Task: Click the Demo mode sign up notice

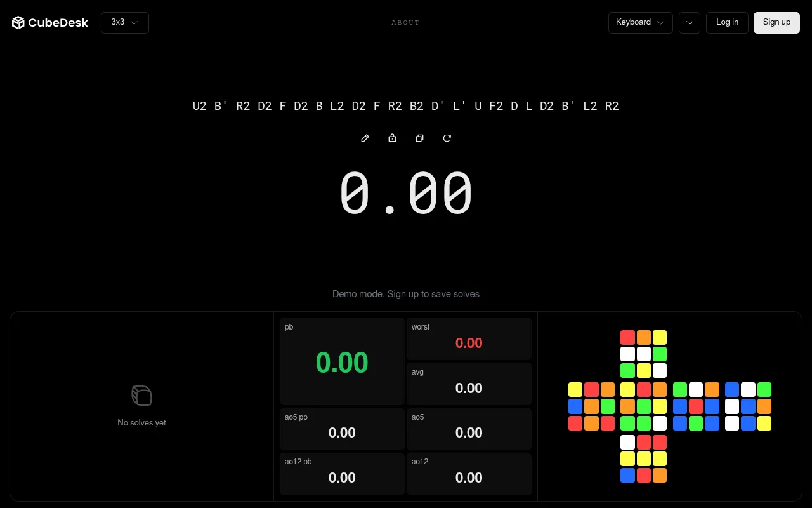Action: 406,294
